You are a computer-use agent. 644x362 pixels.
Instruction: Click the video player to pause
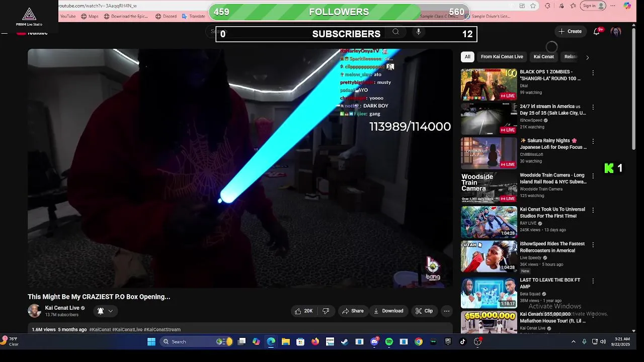(240, 168)
